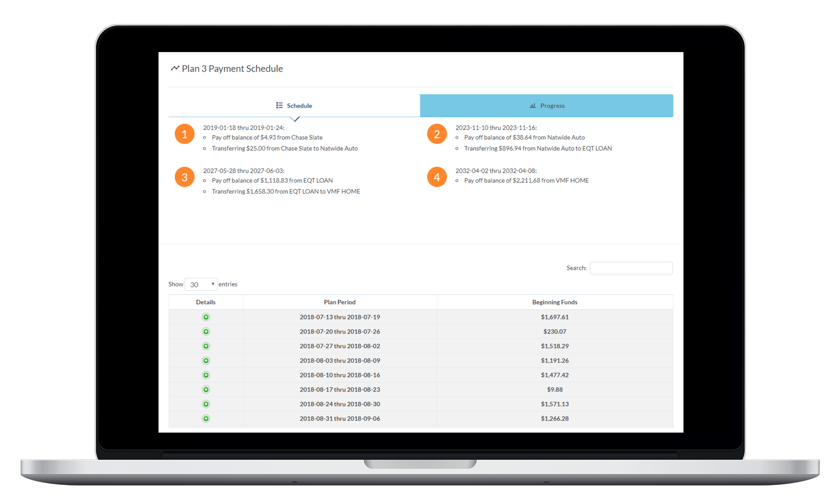Viewport: 840px width, 504px height.
Task: Open the Show entries dropdown
Action: 201,284
